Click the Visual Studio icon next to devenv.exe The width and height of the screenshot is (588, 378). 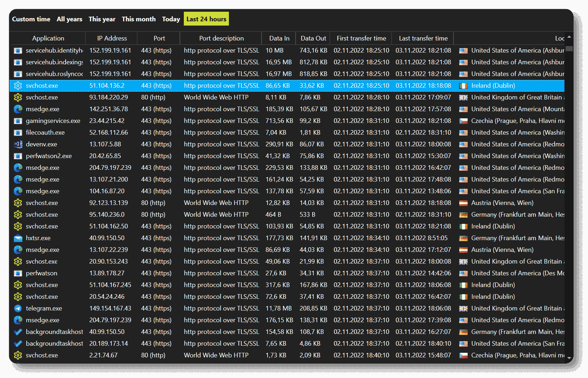coord(18,144)
